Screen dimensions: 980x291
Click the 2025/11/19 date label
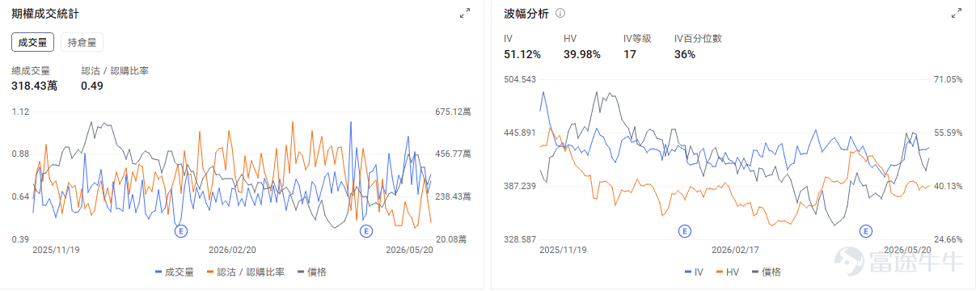point(56,251)
